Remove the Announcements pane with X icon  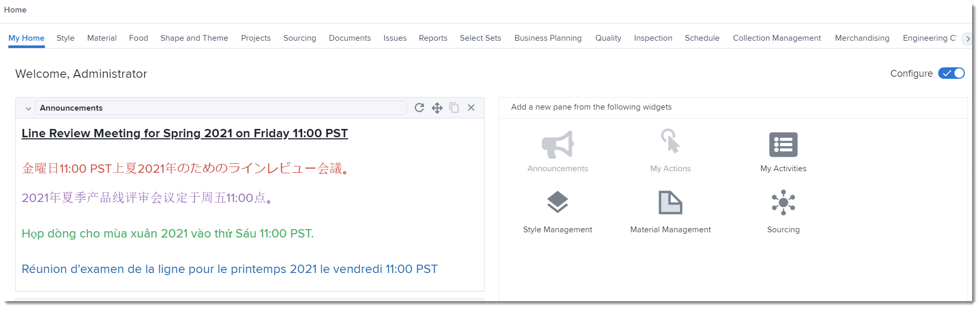pyautogui.click(x=471, y=108)
